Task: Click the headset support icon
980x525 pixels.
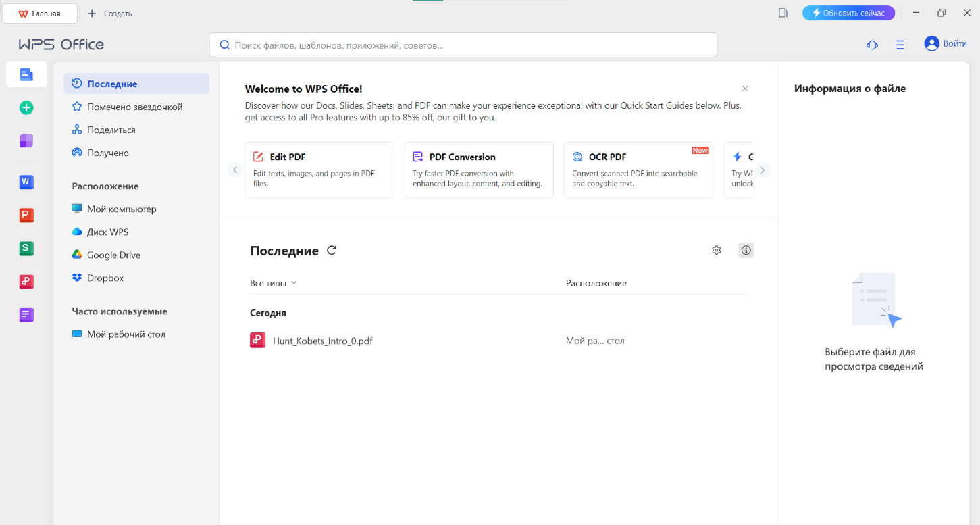Action: click(872, 45)
